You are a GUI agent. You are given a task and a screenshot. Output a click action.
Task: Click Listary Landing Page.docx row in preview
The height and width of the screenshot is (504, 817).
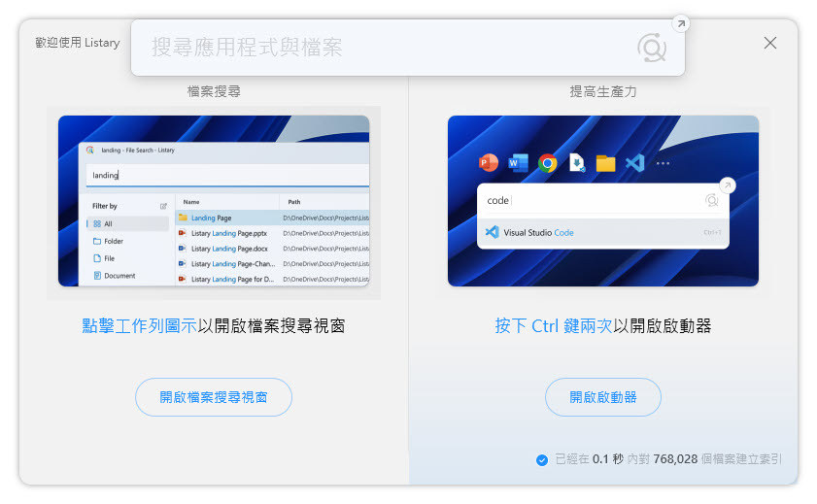pyautogui.click(x=273, y=249)
